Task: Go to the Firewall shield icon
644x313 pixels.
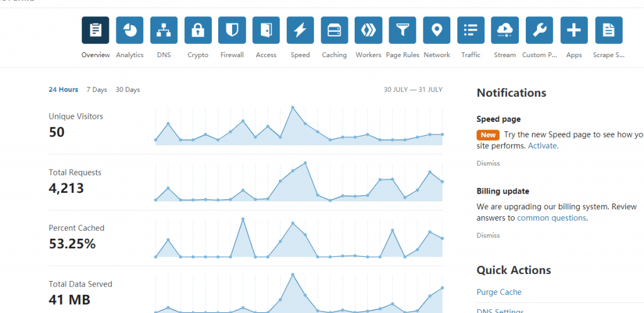Action: tap(232, 30)
